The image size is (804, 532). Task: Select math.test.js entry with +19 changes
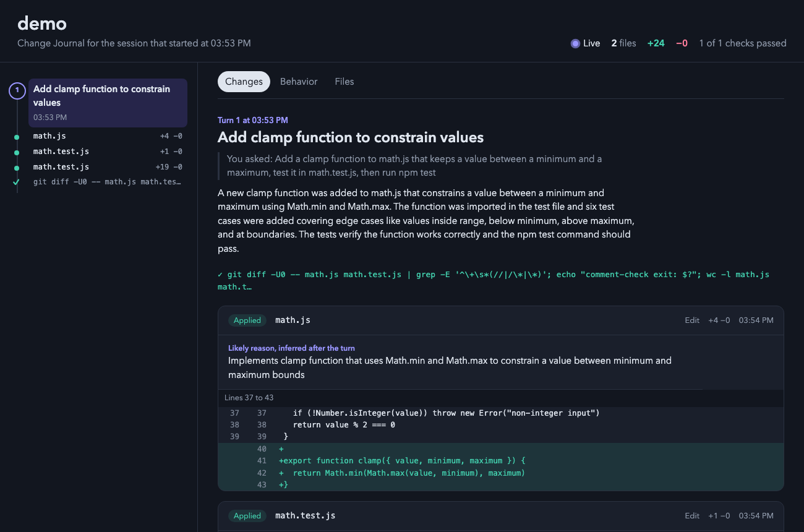pos(108,167)
